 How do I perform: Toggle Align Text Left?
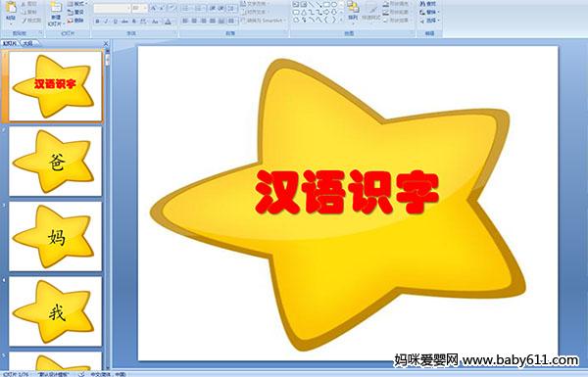click(185, 21)
